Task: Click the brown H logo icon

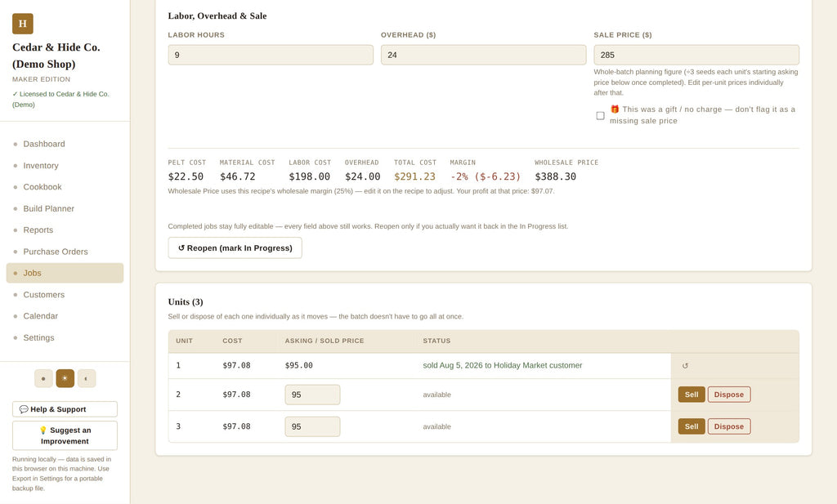Action: coord(22,24)
